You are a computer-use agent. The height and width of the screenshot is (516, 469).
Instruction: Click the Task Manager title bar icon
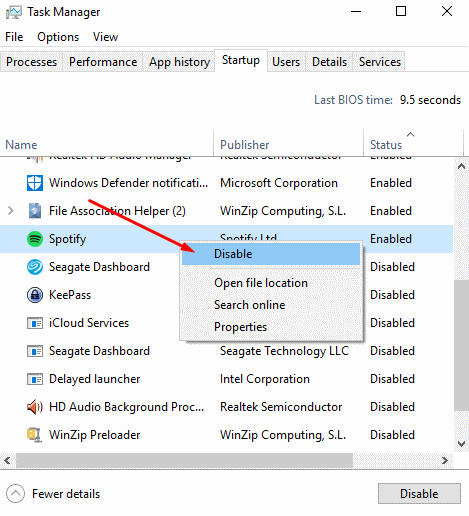click(14, 12)
